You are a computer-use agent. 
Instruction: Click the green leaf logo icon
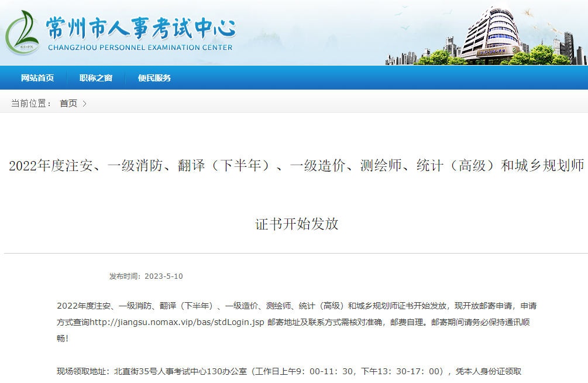[22, 33]
